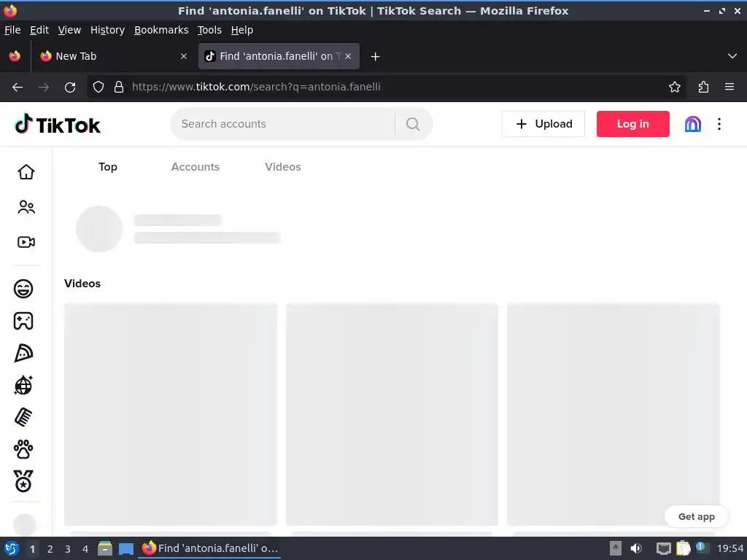Click the removable media eject tray icon
The height and width of the screenshot is (560, 747).
click(x=616, y=548)
